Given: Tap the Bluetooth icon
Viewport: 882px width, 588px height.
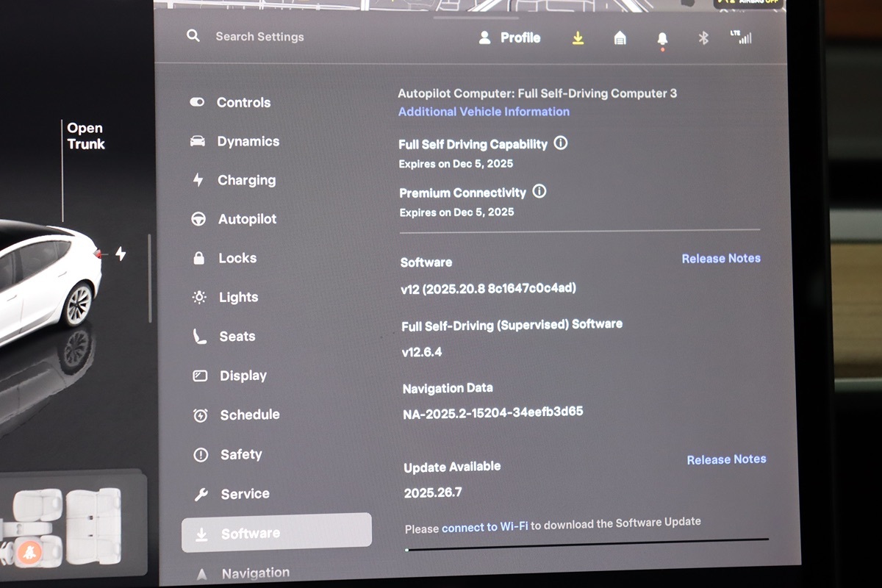Looking at the screenshot, I should (x=703, y=38).
